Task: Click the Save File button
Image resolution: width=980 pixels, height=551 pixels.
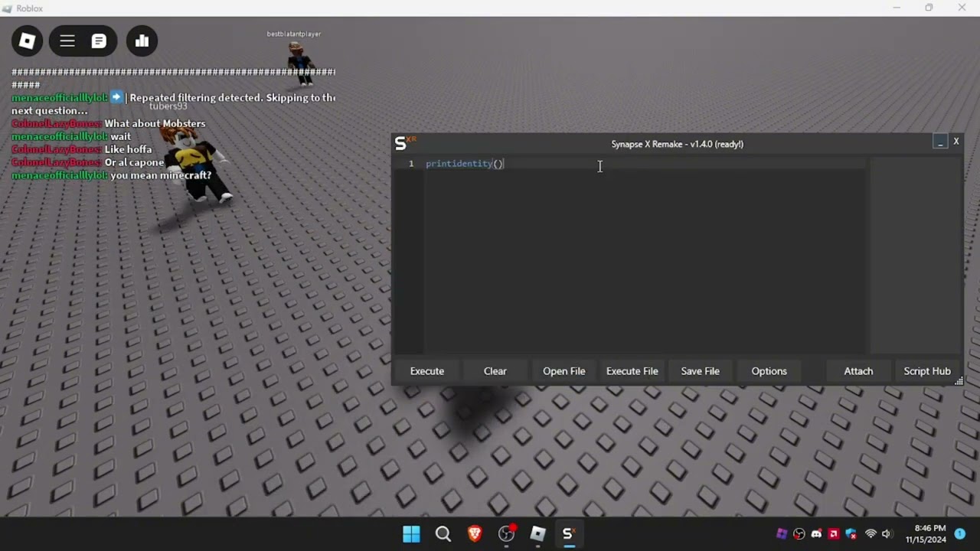Action: point(701,371)
